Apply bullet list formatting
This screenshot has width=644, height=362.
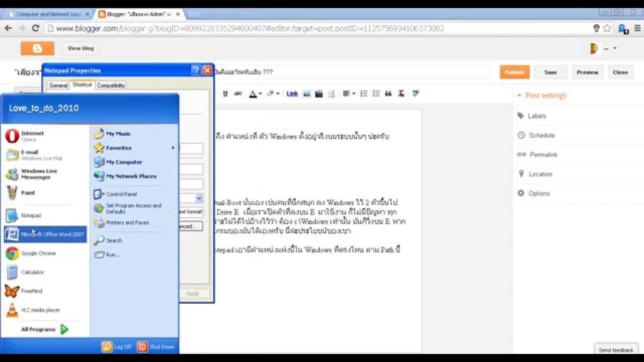(376, 94)
